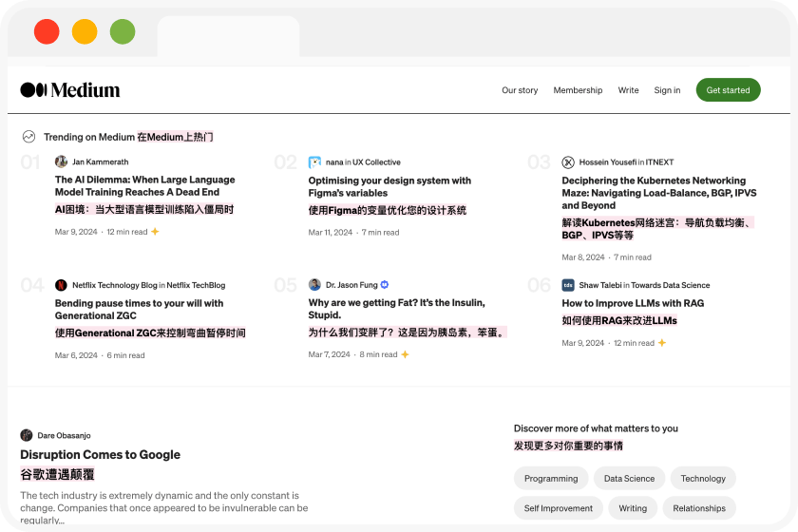Click the Shaw Talebi avatar icon
This screenshot has height=532, width=798.
568,285
